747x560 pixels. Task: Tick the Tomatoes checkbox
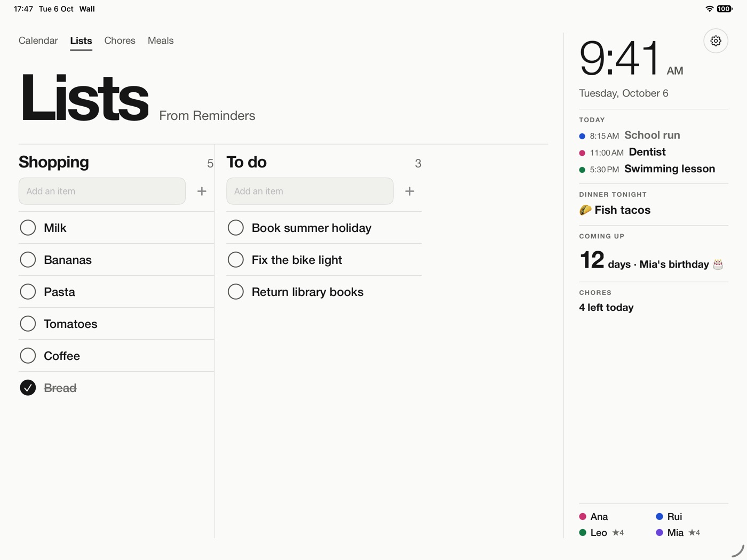pyautogui.click(x=28, y=324)
